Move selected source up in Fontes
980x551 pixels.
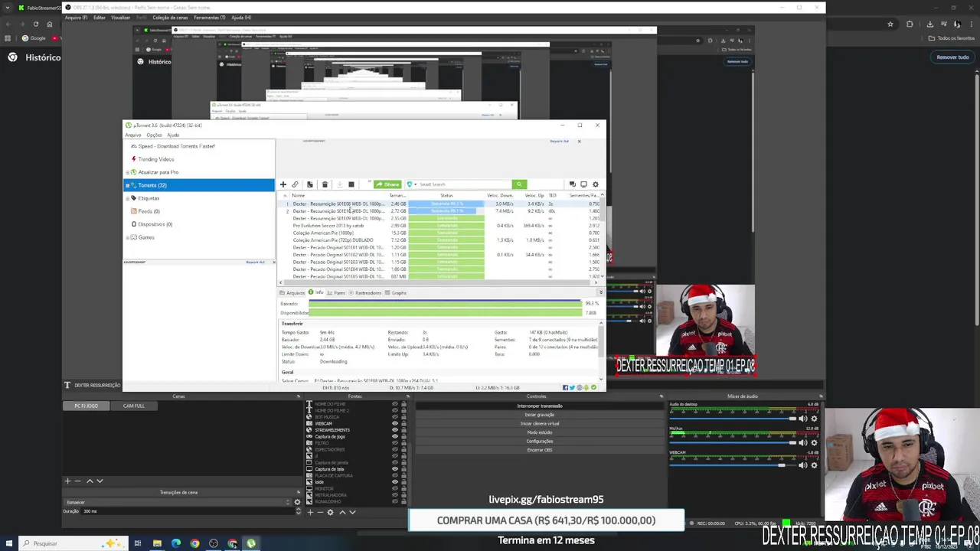(342, 512)
